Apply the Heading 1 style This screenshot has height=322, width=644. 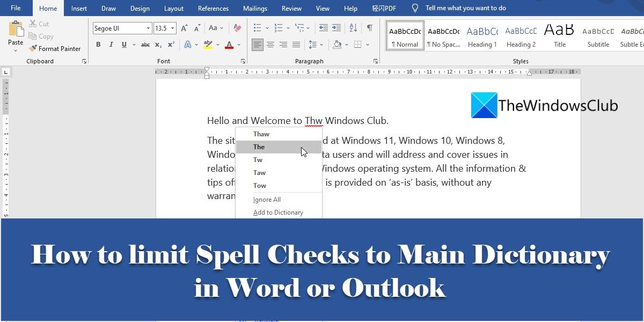(x=482, y=36)
